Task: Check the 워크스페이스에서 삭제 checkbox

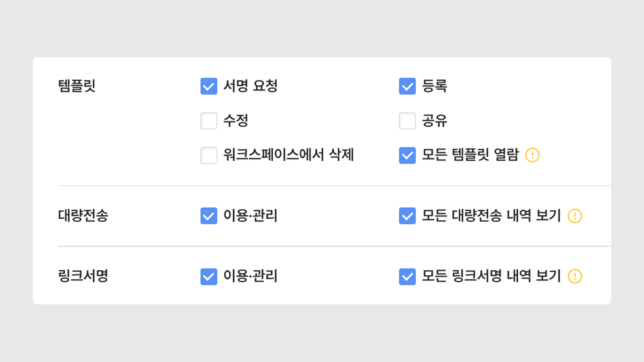Action: click(209, 155)
